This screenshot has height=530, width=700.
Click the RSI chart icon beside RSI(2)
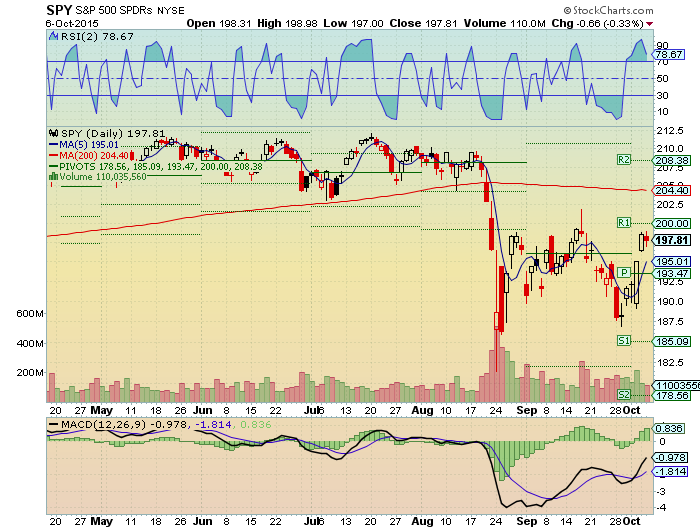pyautogui.click(x=54, y=37)
